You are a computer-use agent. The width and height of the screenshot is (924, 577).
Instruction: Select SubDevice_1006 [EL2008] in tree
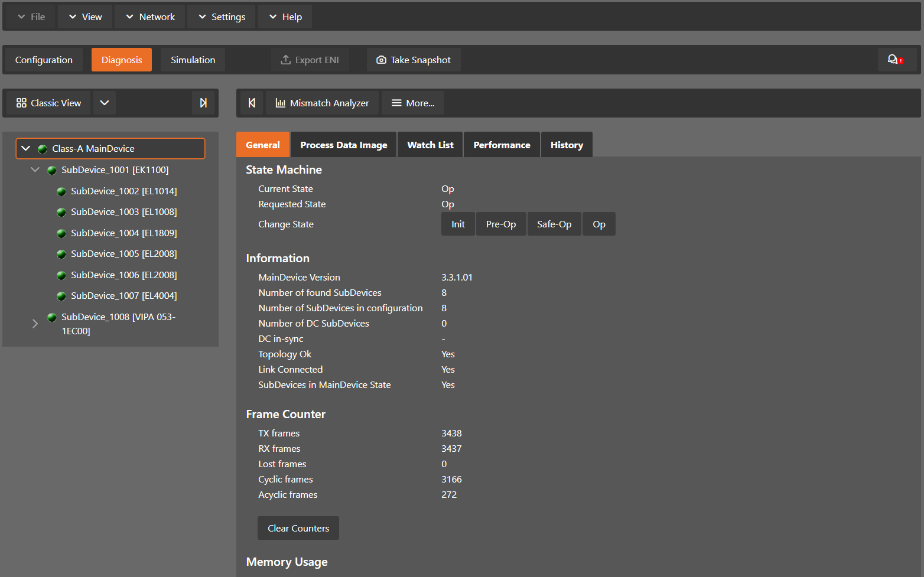click(124, 275)
